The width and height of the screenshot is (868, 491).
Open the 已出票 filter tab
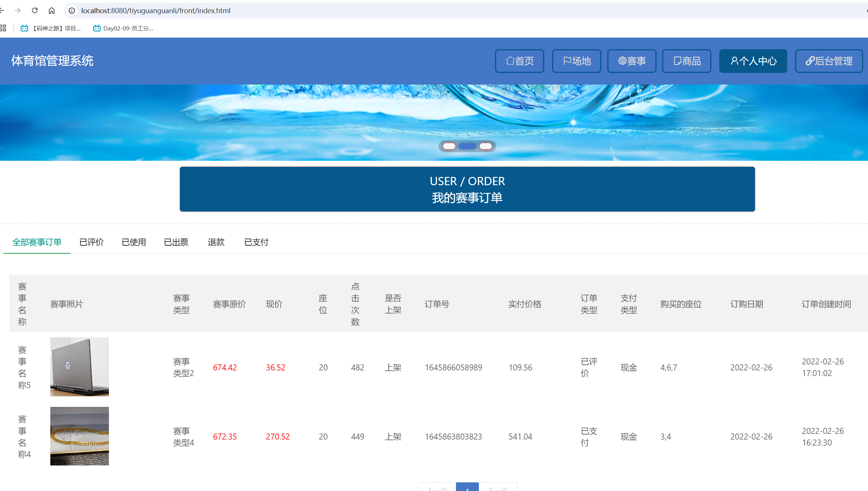176,242
